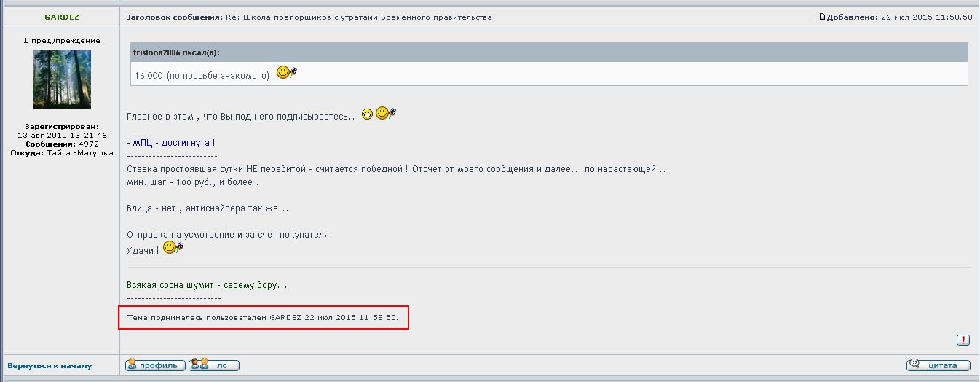
Task: Click the red exclamation report post icon
Action: click(963, 340)
